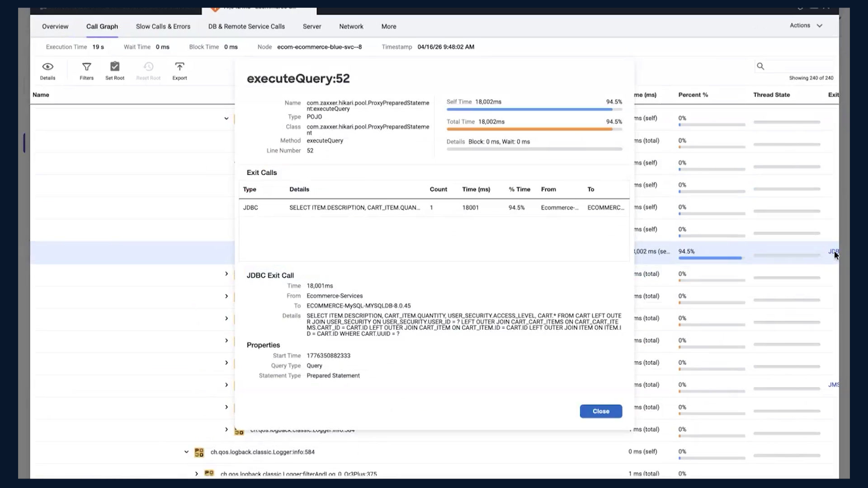Screen dimensions: 868x488
Task: Click the Ecommerce-... From cell
Action: coord(559,207)
